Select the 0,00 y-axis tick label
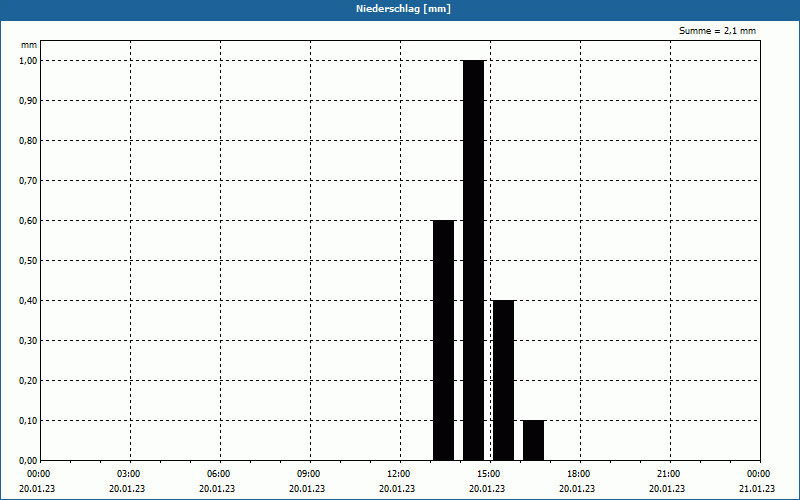This screenshot has width=800, height=500. (x=28, y=461)
